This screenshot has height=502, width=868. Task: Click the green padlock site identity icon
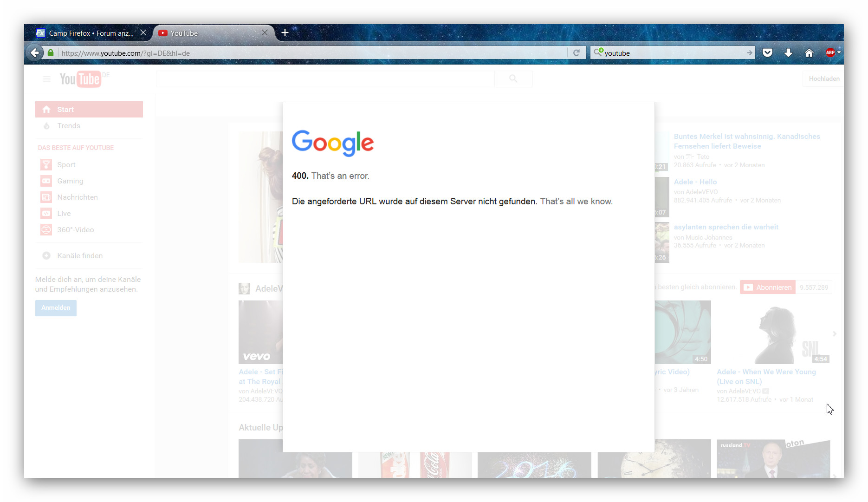click(51, 53)
